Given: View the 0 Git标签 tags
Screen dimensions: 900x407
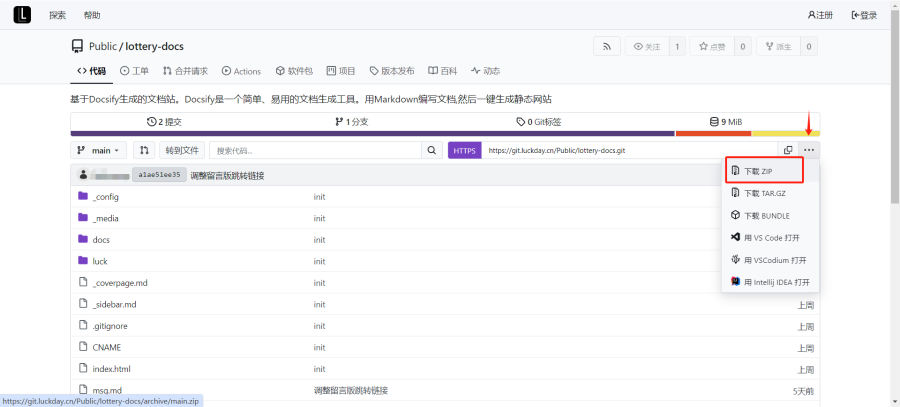Looking at the screenshot, I should (x=538, y=122).
